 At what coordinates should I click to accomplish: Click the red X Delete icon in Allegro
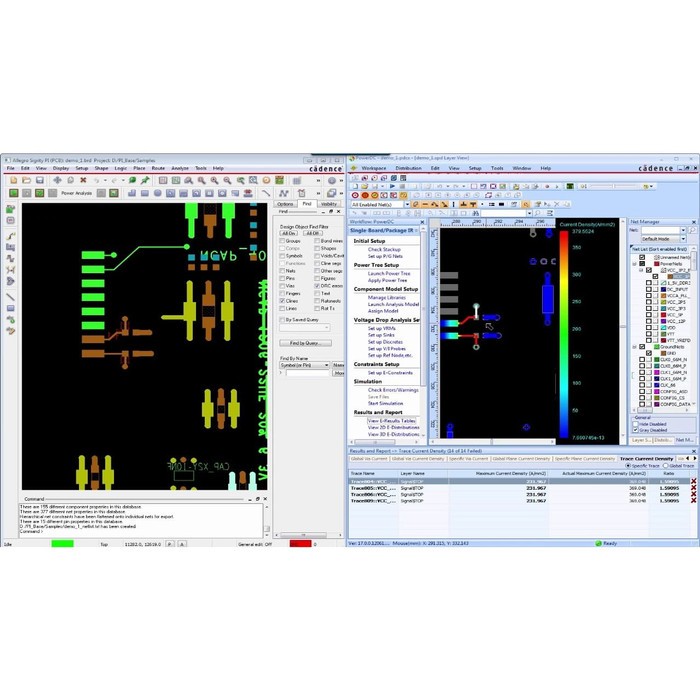tap(83, 180)
